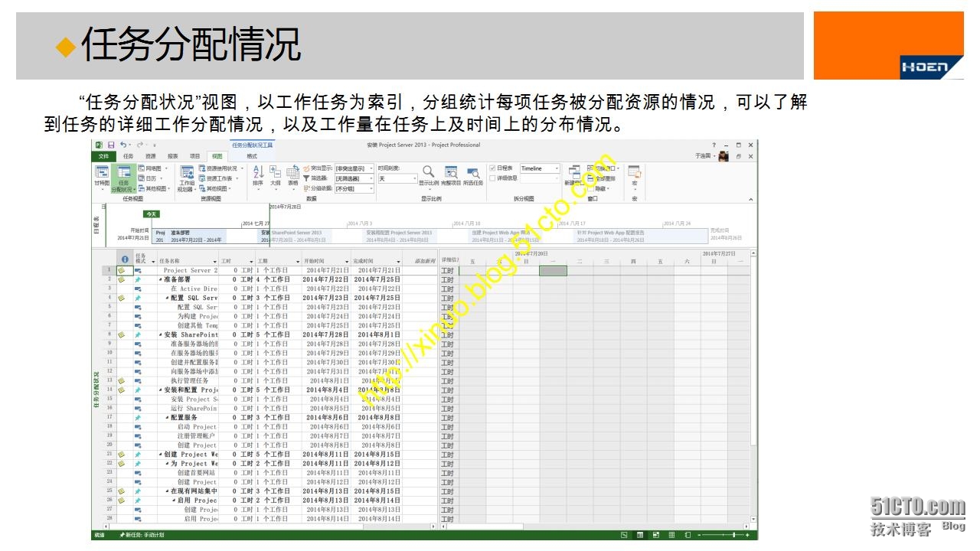Viewport: 980px width, 551px height.
Task: Click the pin task mode icon in row 4
Action: click(x=139, y=298)
